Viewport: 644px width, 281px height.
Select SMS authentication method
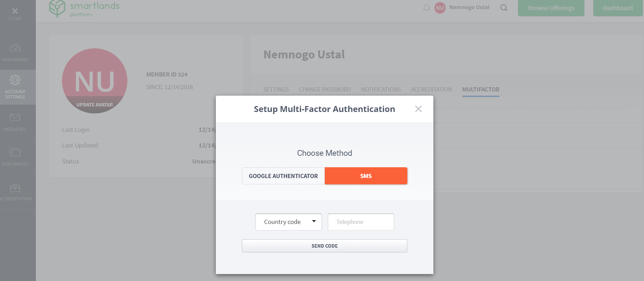(366, 176)
